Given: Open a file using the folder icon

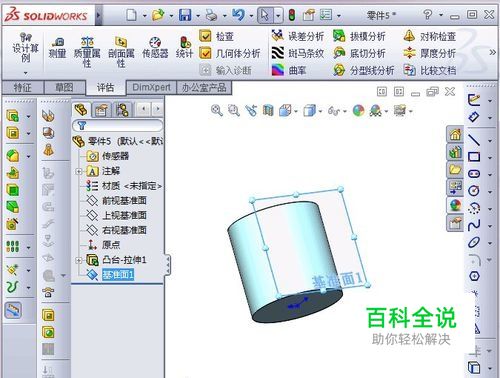Looking at the screenshot, I should tap(158, 15).
